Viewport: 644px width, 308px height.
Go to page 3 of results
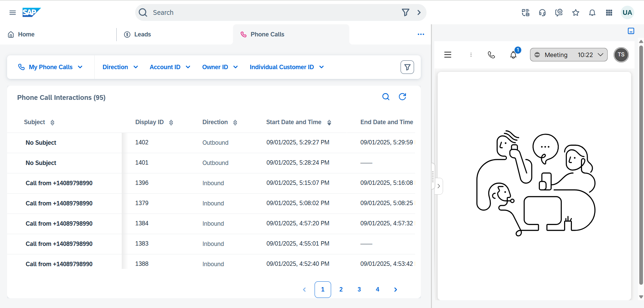[x=359, y=289]
